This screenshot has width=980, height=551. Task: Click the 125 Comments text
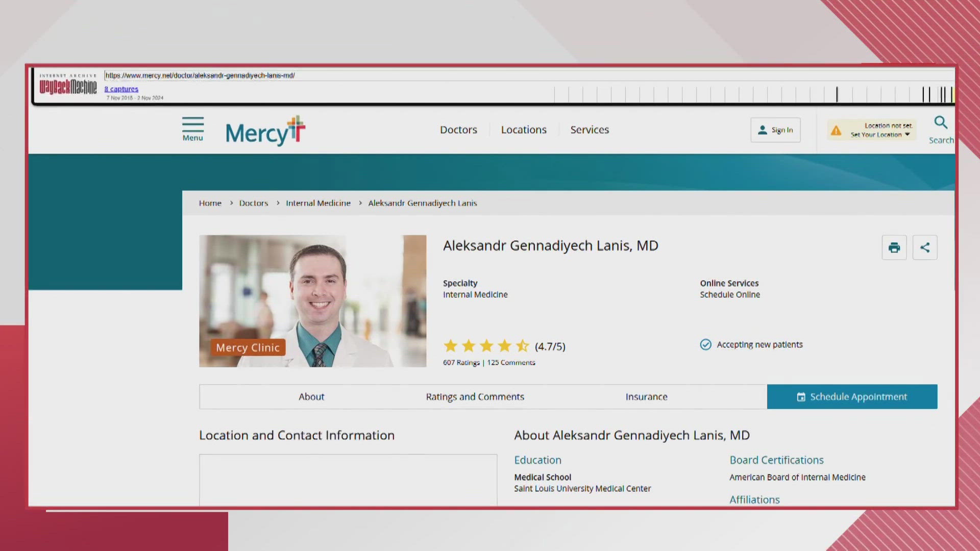click(511, 362)
